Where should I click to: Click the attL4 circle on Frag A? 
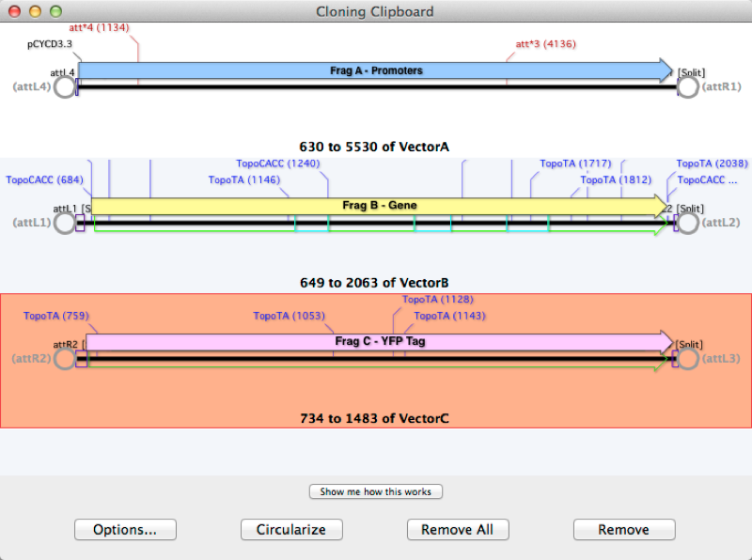point(64,87)
